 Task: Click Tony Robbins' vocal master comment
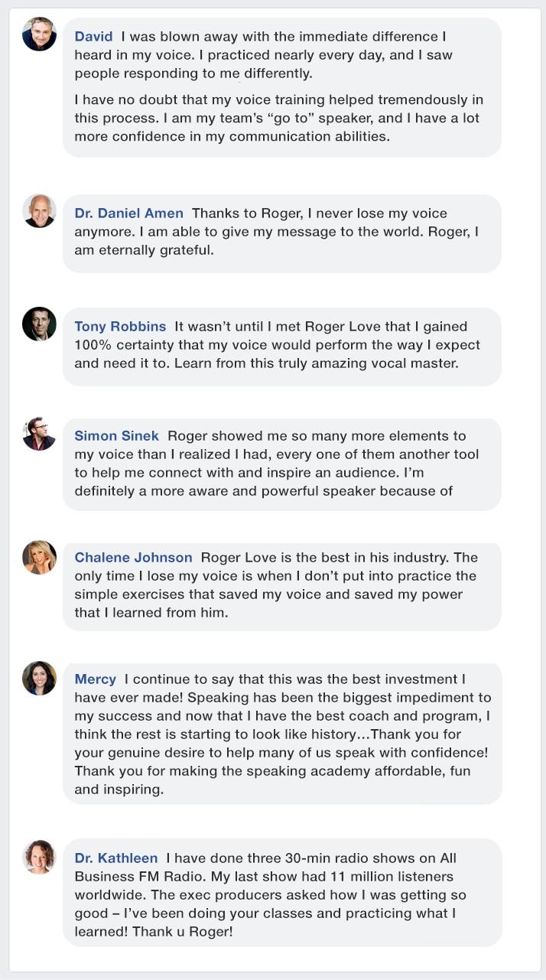281,347
